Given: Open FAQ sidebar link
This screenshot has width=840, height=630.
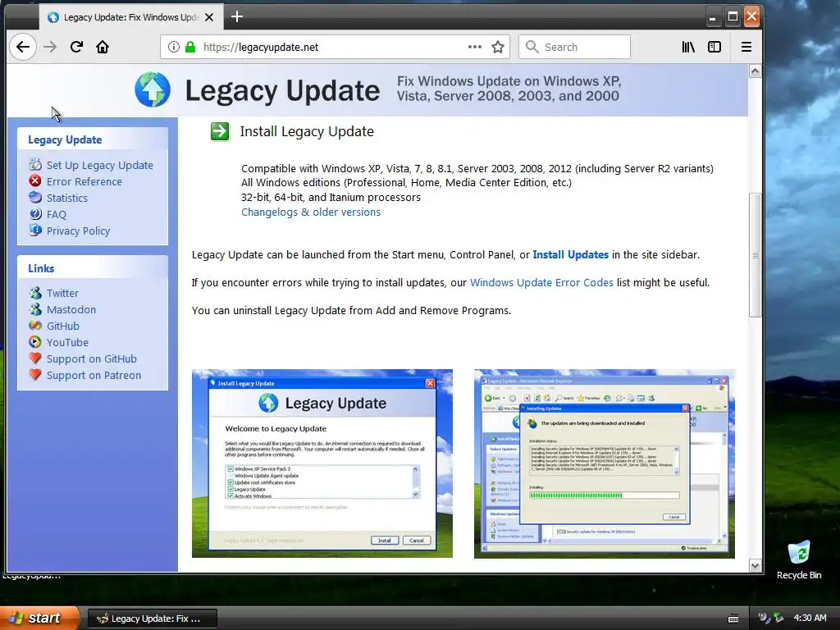Looking at the screenshot, I should tap(57, 214).
